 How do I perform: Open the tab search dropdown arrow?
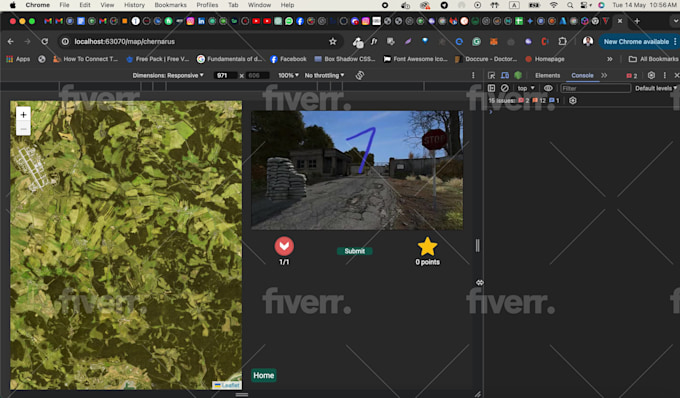click(675, 21)
